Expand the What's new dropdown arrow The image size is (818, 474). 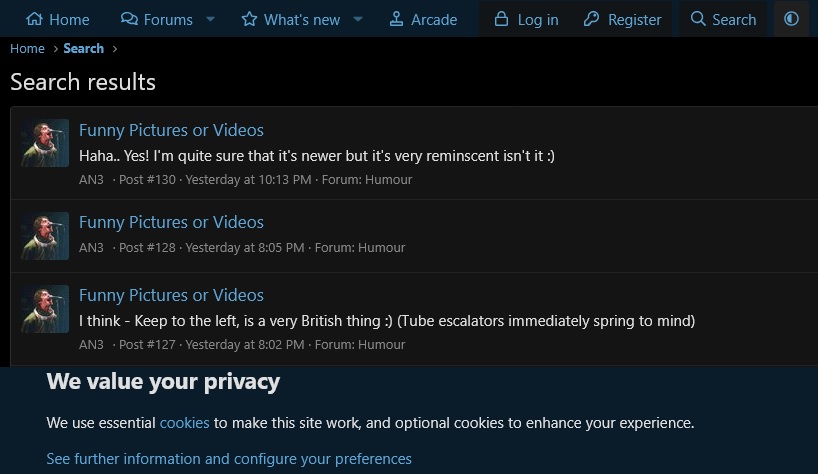click(x=358, y=19)
